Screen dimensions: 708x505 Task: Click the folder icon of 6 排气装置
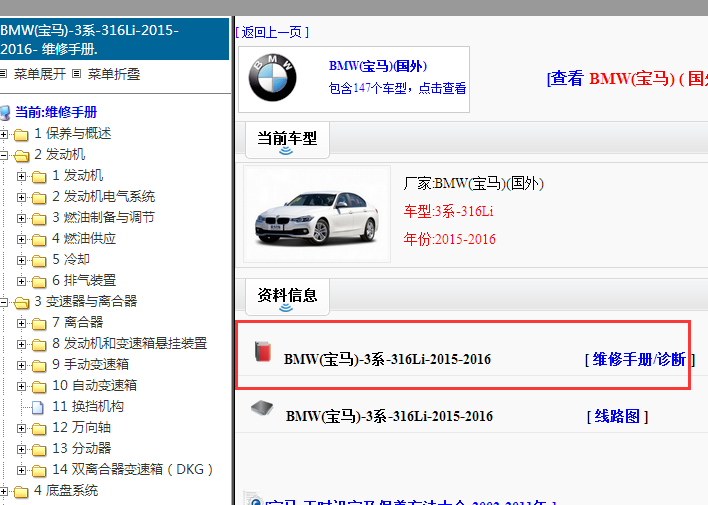39,282
